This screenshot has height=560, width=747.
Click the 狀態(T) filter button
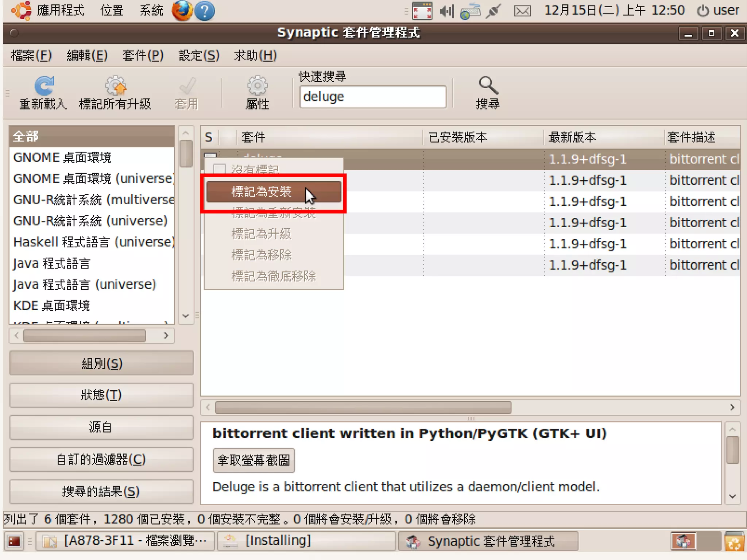point(101,395)
